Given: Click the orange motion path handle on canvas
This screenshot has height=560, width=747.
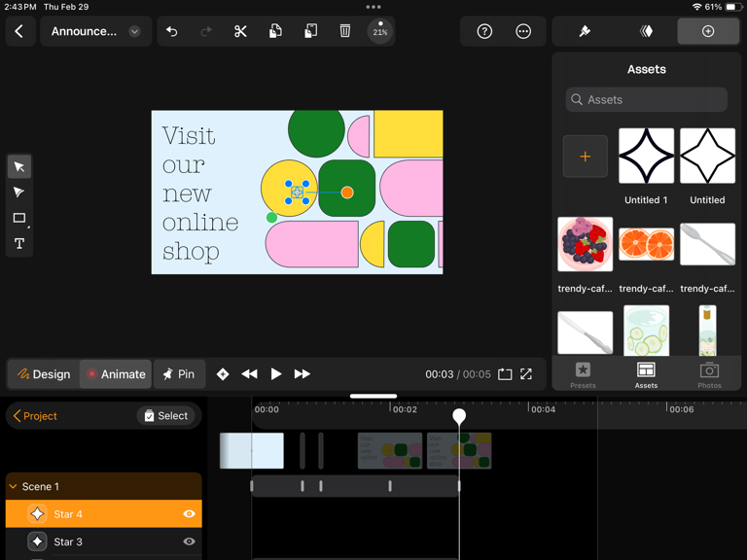Looking at the screenshot, I should tap(347, 192).
